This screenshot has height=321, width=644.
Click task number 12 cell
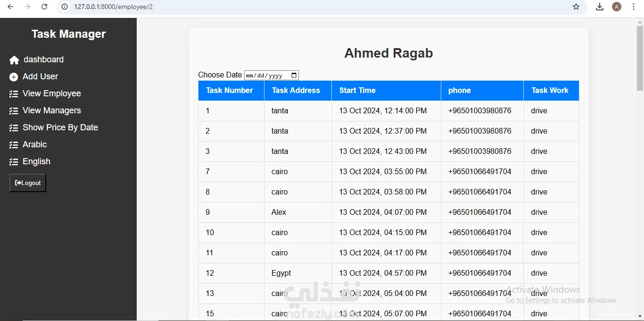click(231, 273)
